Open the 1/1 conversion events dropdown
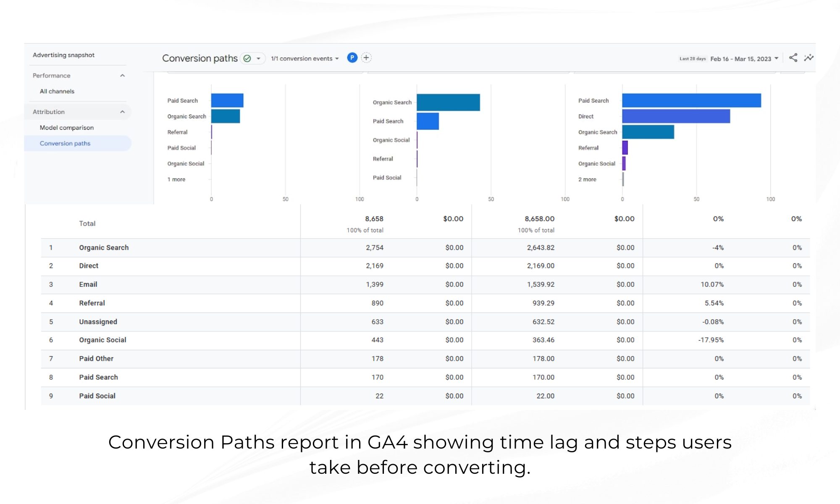 coord(304,58)
